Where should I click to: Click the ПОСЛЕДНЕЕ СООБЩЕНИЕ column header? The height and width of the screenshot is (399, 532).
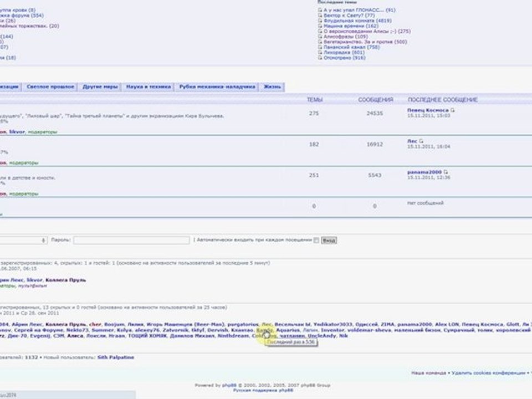[442, 100]
